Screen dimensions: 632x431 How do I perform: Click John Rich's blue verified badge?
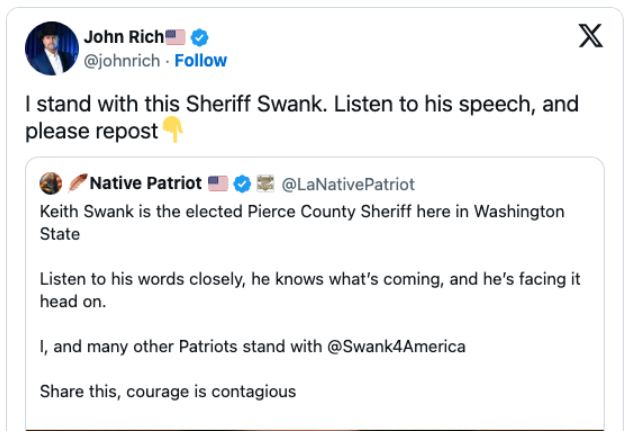coord(200,38)
